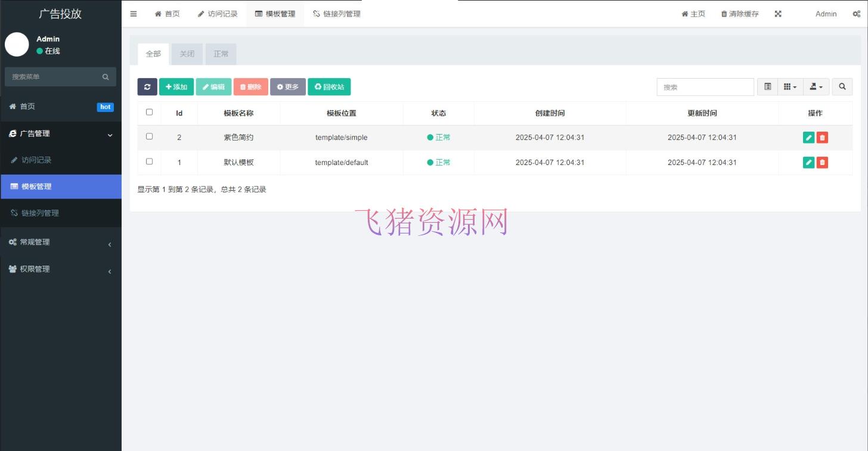Click the 在线 status under Admin

(48, 51)
